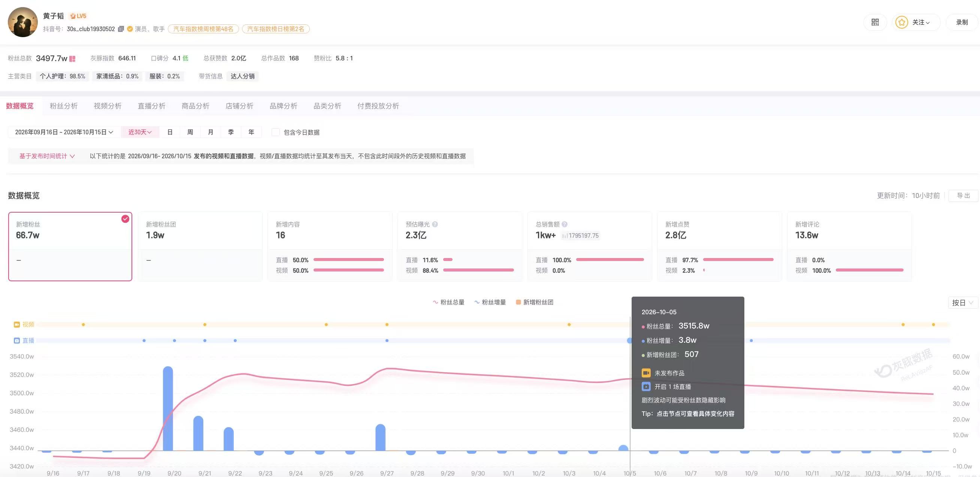980x477 pixels.
Task: Open the 直播分析 tab
Action: 151,106
